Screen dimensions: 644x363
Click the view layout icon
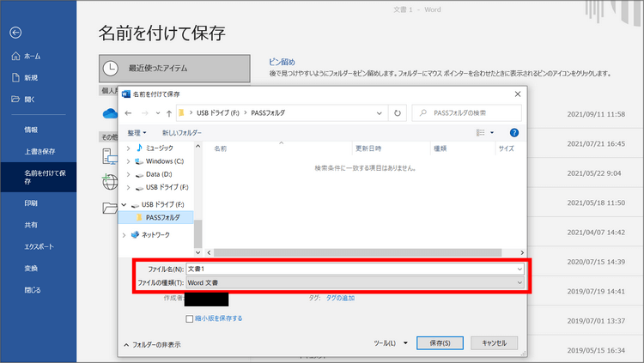point(481,133)
